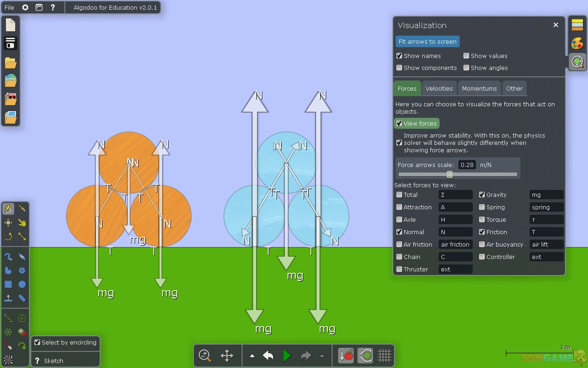The width and height of the screenshot is (588, 368).
Task: Expand the redo history arrow
Action: [322, 356]
